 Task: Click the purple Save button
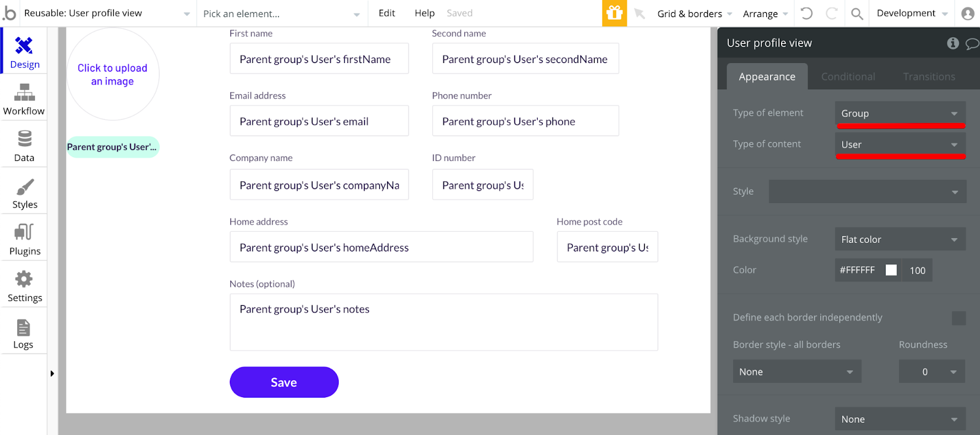[284, 382]
